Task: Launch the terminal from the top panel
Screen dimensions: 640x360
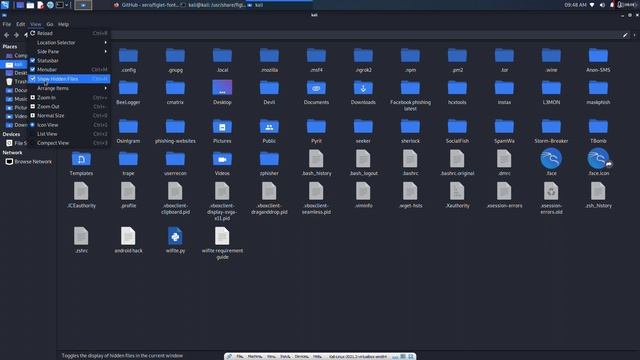Action: pyautogui.click(x=60, y=5)
